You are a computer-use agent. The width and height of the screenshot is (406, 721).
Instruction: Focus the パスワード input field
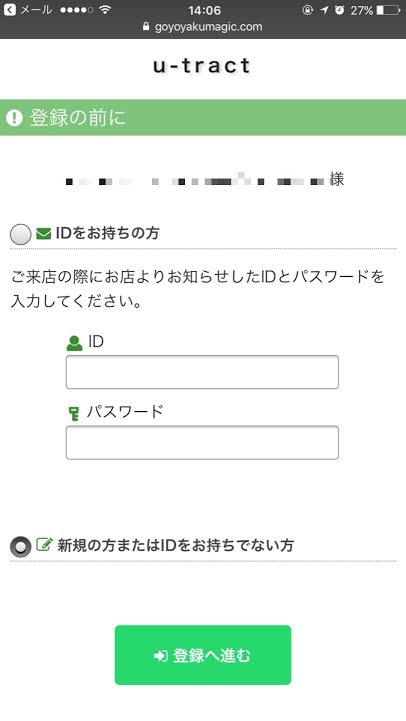point(202,442)
